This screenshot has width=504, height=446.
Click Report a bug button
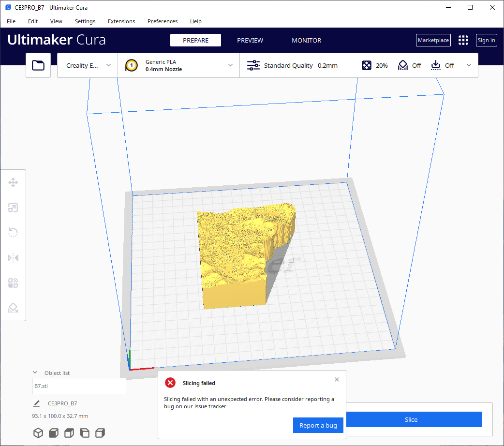click(x=318, y=425)
